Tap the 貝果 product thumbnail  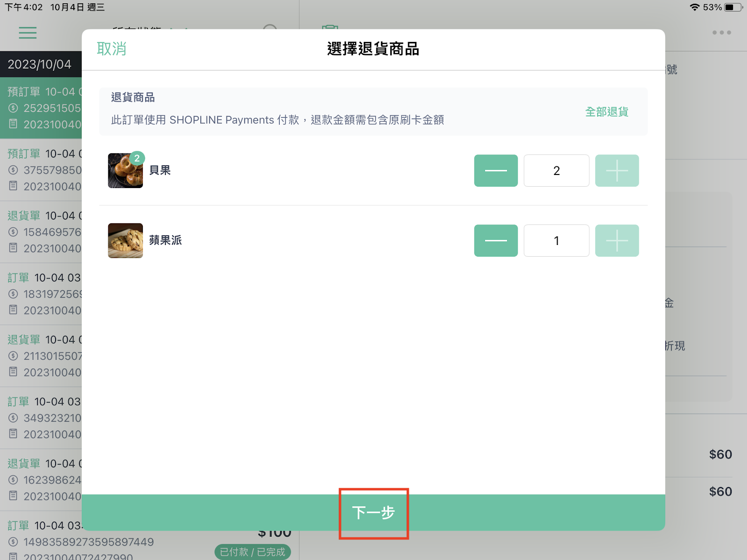pos(126,171)
